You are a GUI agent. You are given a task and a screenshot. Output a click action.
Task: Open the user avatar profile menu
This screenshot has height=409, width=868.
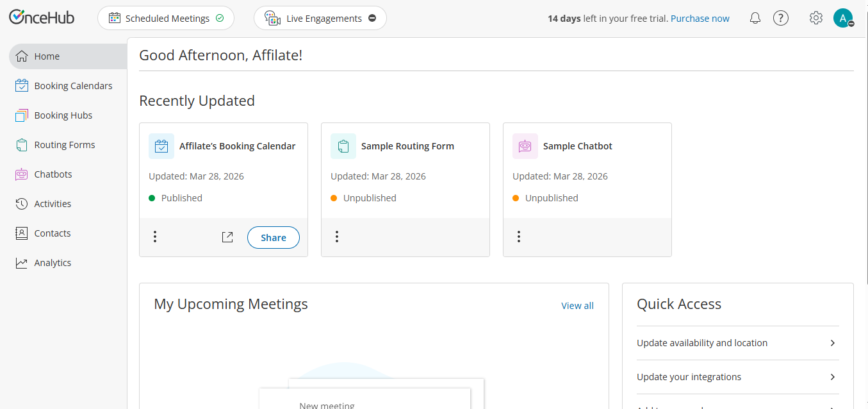click(x=843, y=18)
